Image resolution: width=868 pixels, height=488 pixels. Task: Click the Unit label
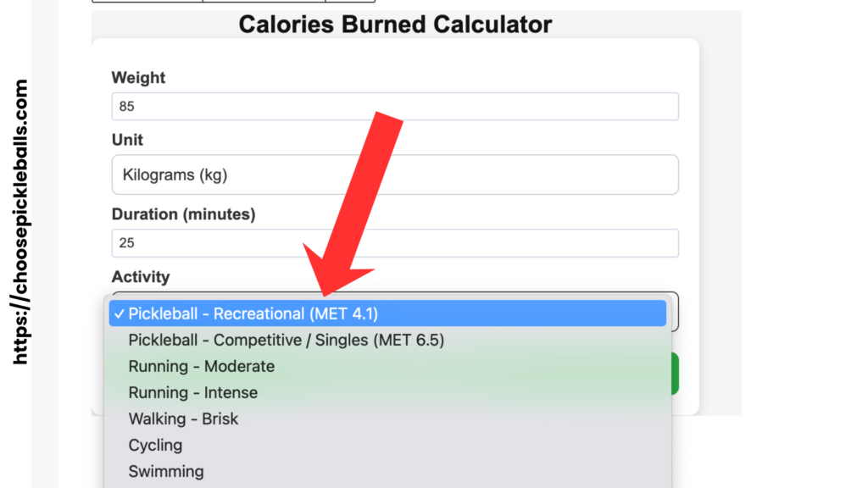(126, 140)
